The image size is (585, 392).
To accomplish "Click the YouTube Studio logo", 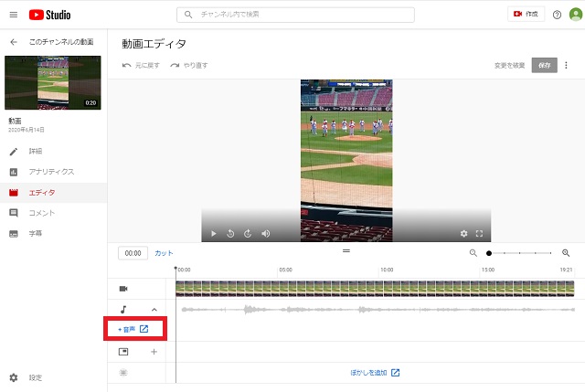I will pyautogui.click(x=50, y=15).
